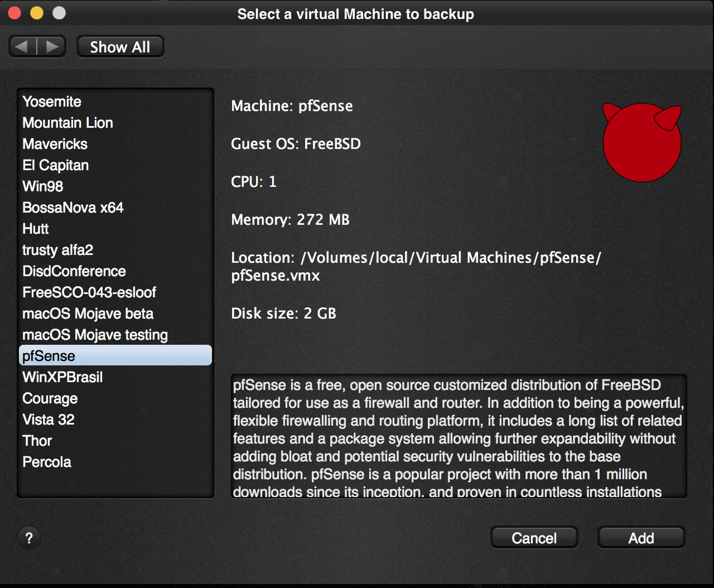This screenshot has width=714, height=588.
Task: Pick Win98 in the VM list
Action: tap(115, 186)
